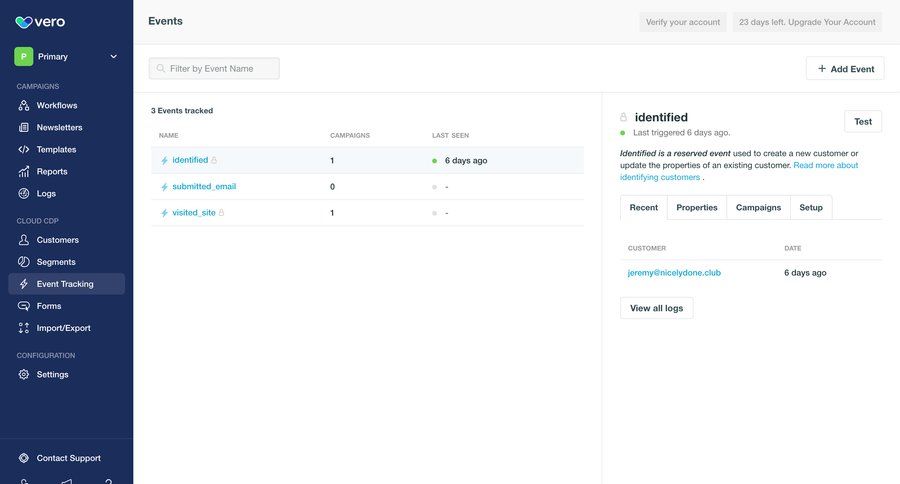Open Segments pie icon in sidebar
The width and height of the screenshot is (900, 484).
(x=24, y=262)
